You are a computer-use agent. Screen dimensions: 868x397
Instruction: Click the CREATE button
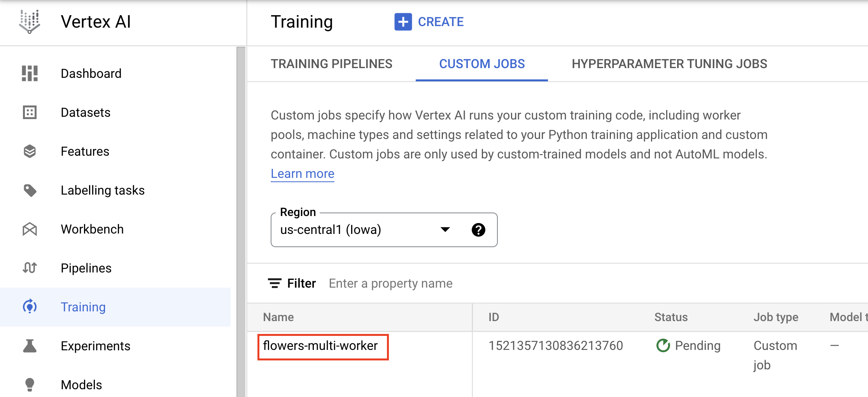[429, 22]
